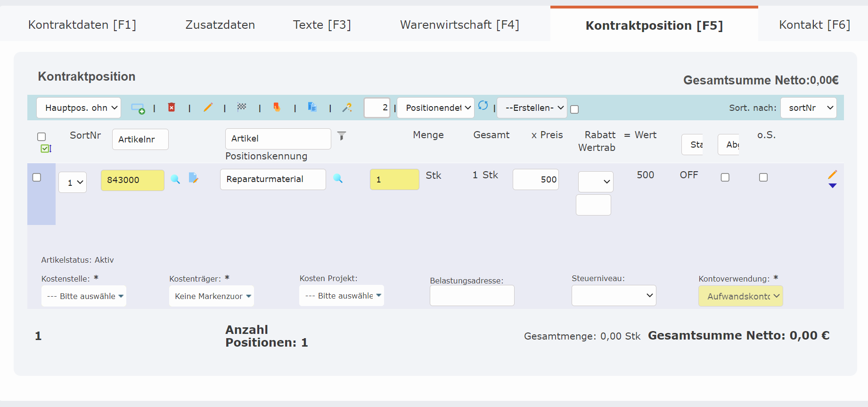Click the Sta column header button

tap(692, 144)
